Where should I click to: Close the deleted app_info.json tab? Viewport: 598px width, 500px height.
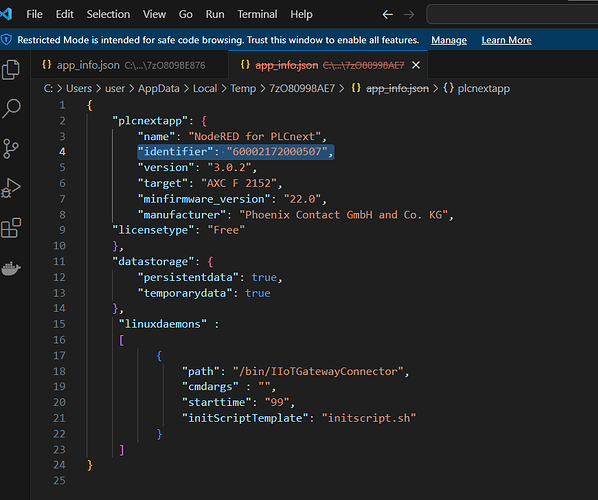coord(416,65)
